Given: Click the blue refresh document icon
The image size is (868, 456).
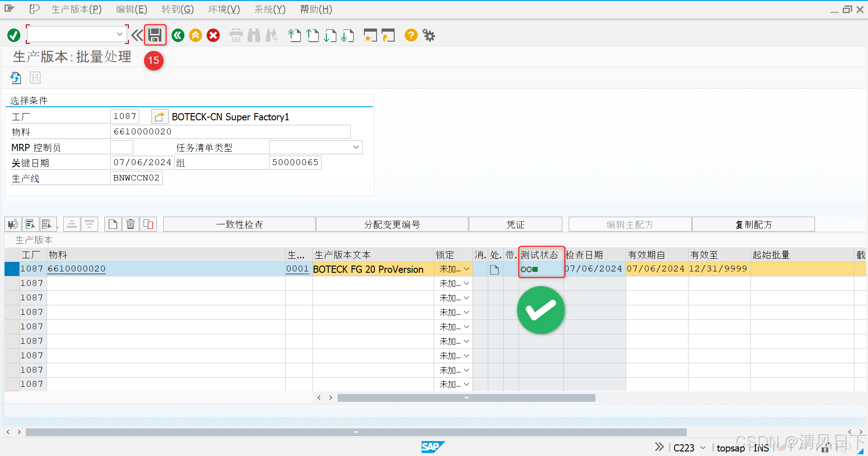Looking at the screenshot, I should coord(16,78).
